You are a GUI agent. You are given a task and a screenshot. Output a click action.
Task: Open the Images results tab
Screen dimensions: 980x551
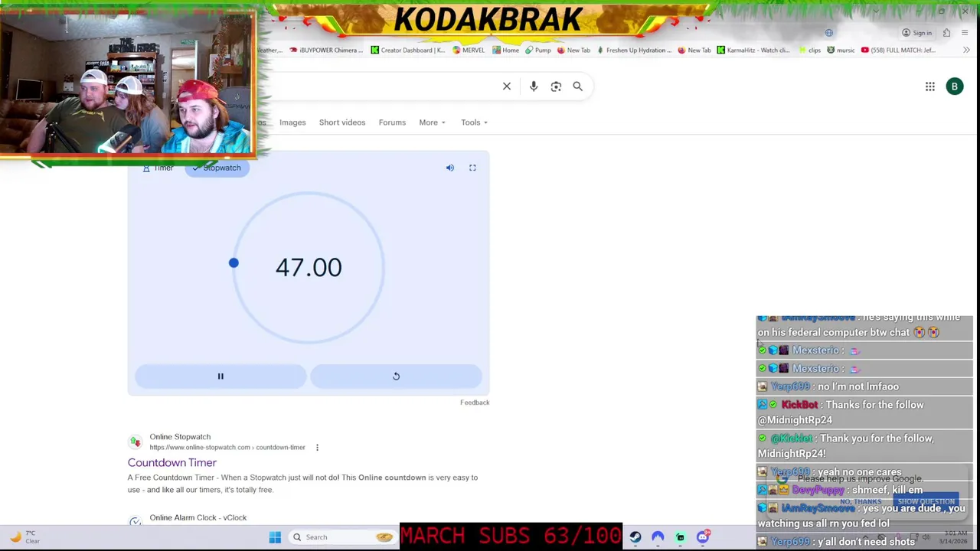(292, 122)
